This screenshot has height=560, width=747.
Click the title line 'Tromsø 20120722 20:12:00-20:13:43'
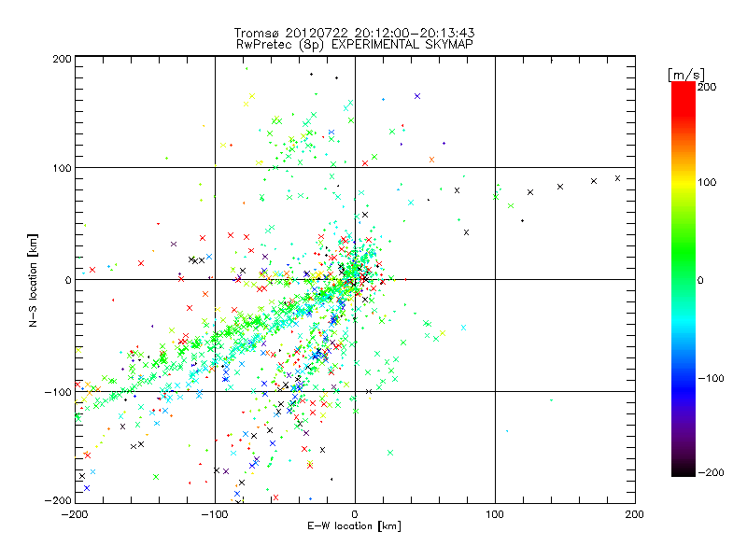click(355, 33)
